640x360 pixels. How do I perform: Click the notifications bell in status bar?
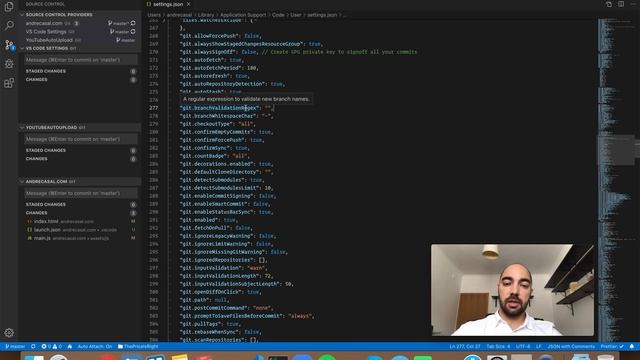click(x=632, y=347)
